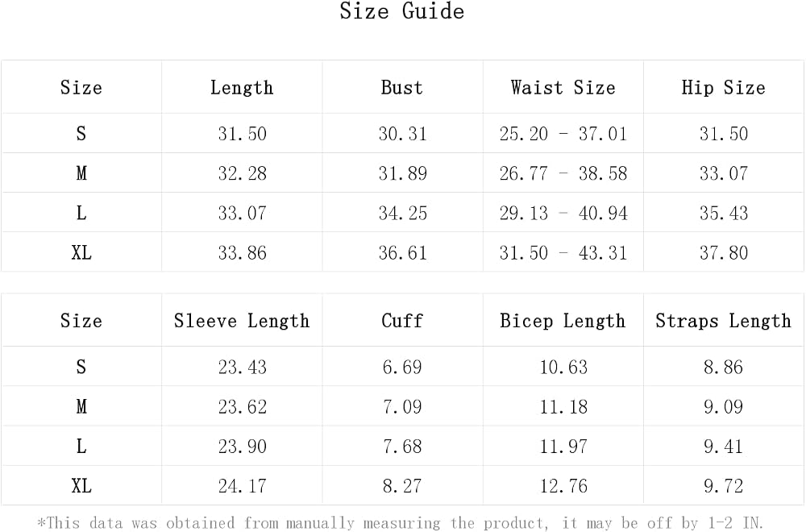The width and height of the screenshot is (806, 532).
Task: Select Bicep Length value 11.97
Action: click(x=563, y=447)
